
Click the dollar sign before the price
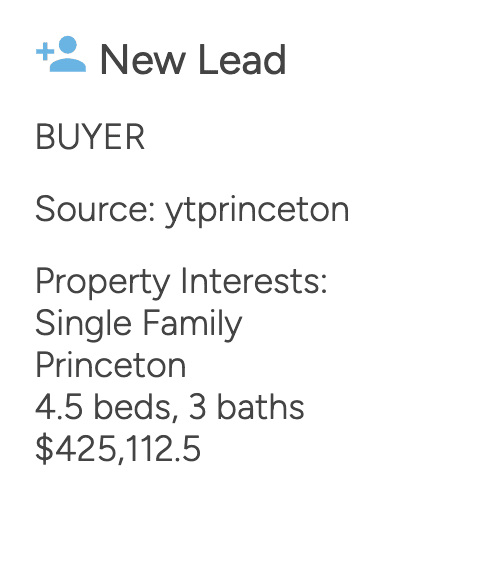pos(44,449)
